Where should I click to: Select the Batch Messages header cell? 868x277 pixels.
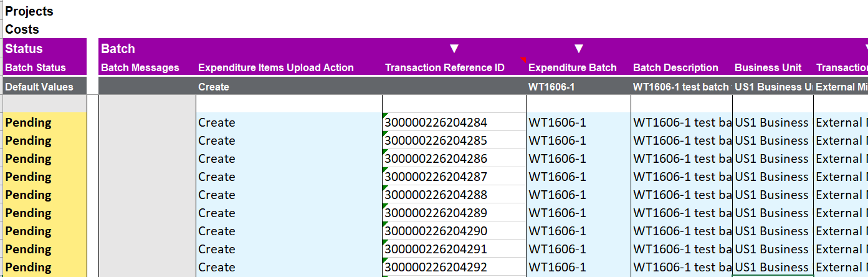pos(140,67)
